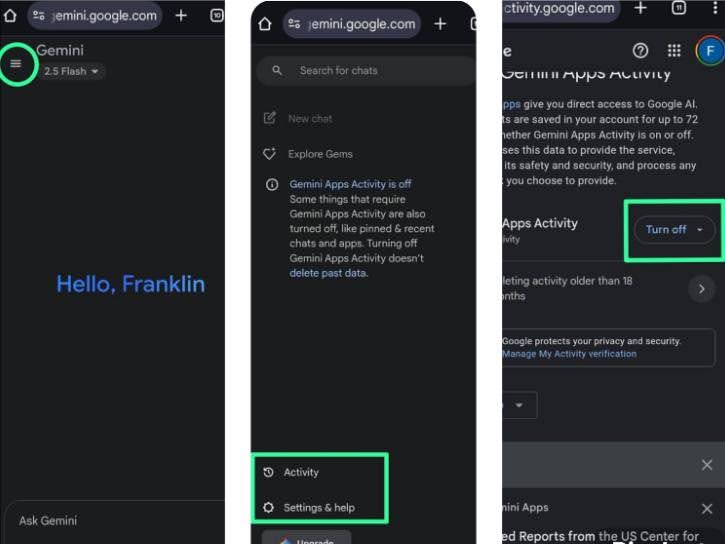Viewport: 725px width, 544px height.
Task: Tap the Search for chats field
Action: coord(366,71)
